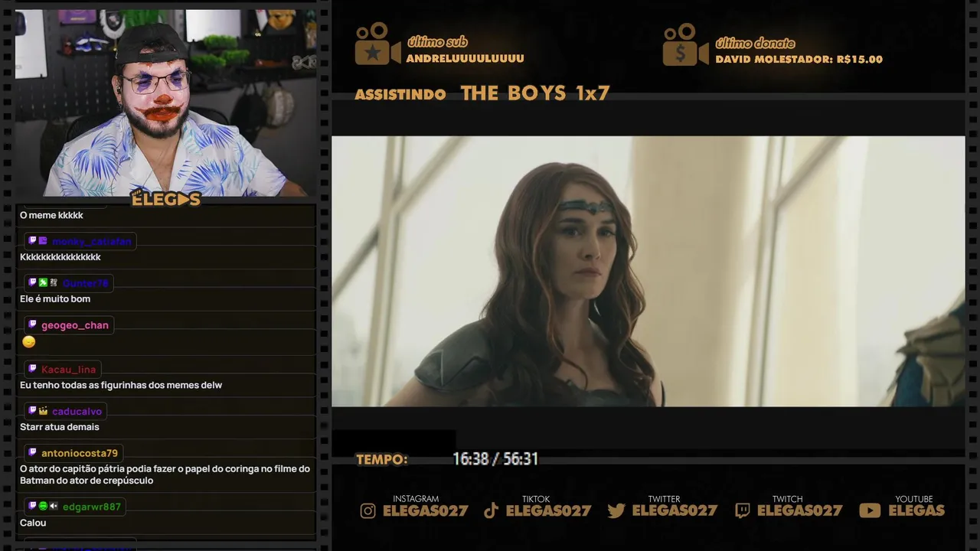The image size is (980, 551).
Task: Click the último sub camera-star icon
Action: [x=377, y=44]
